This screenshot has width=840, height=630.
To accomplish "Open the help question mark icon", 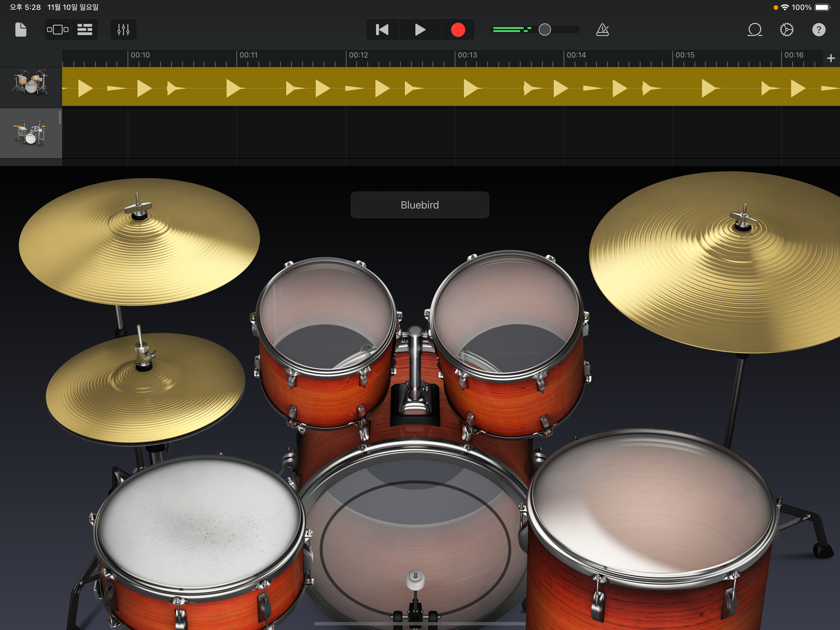I will pyautogui.click(x=819, y=30).
